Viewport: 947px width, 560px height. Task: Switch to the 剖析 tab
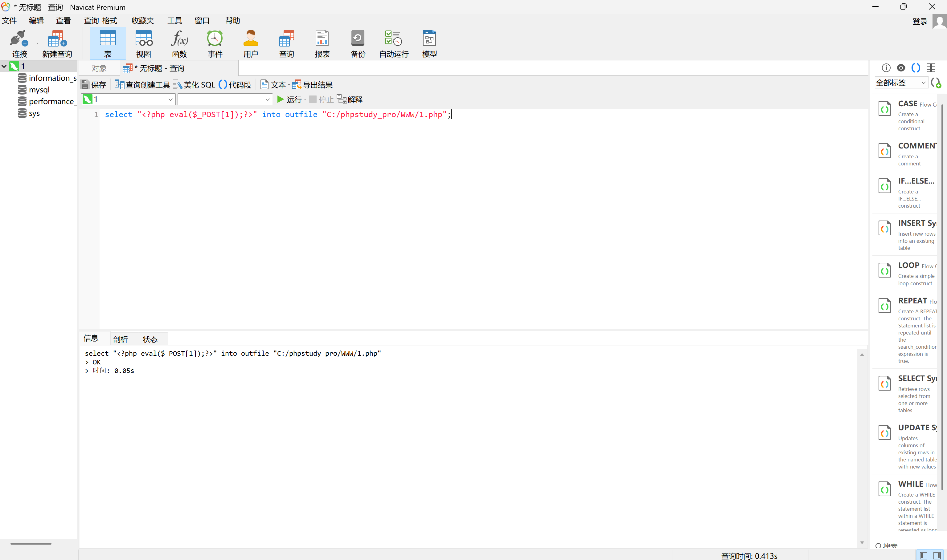tap(121, 339)
